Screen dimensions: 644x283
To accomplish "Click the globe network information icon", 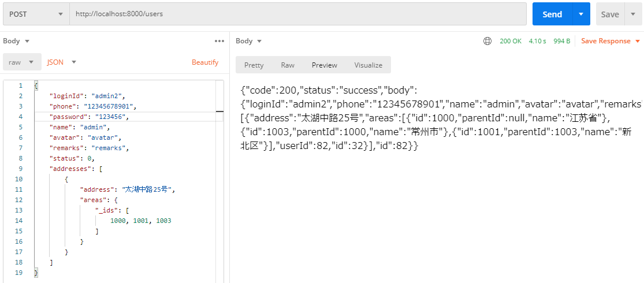I will point(487,41).
